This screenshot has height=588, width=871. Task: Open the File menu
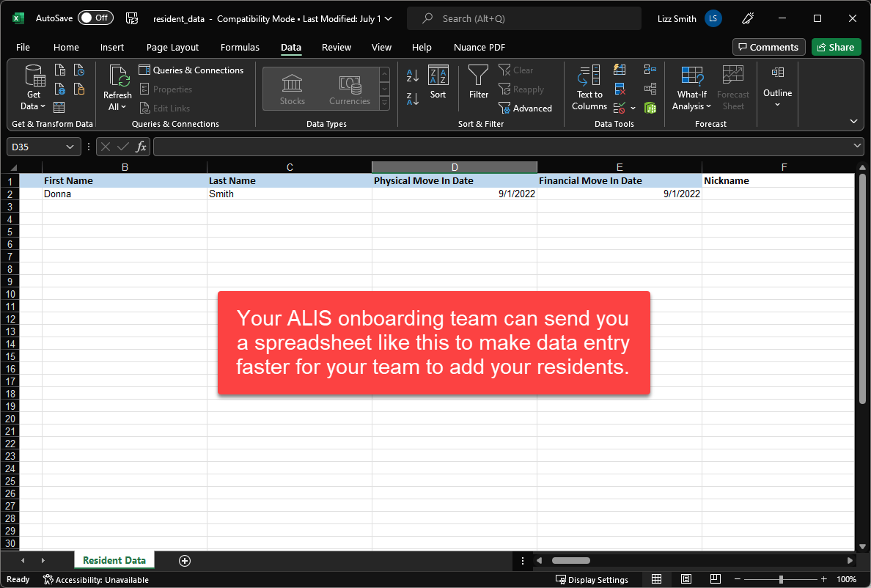coord(23,47)
